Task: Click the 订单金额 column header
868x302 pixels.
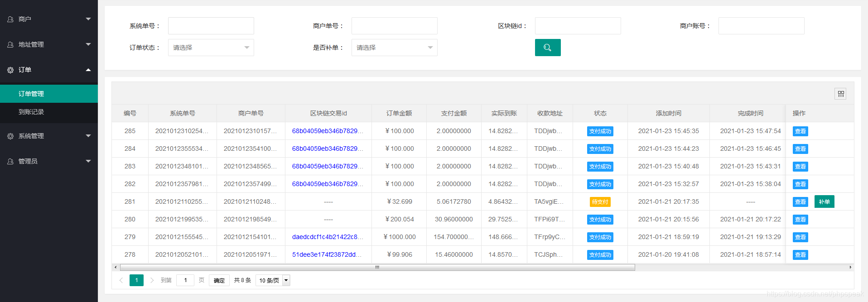Action: coord(399,113)
